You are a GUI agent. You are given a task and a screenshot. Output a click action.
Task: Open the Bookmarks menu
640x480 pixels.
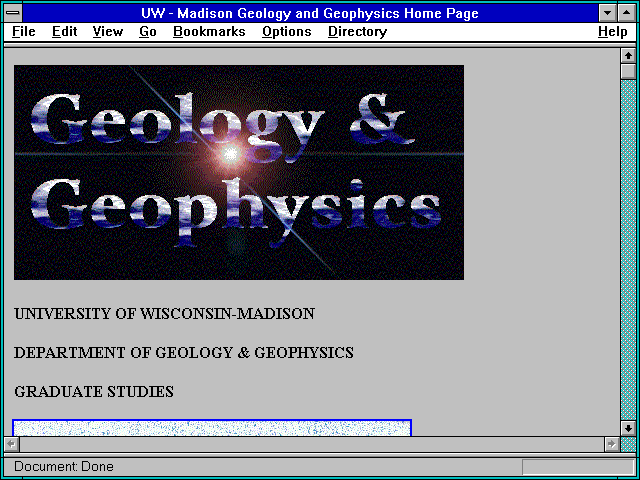pos(209,31)
